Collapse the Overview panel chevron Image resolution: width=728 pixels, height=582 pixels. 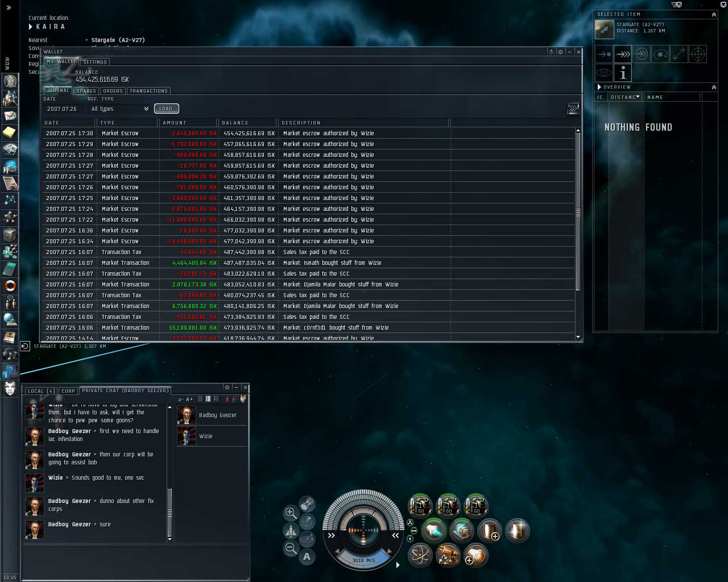coord(714,87)
